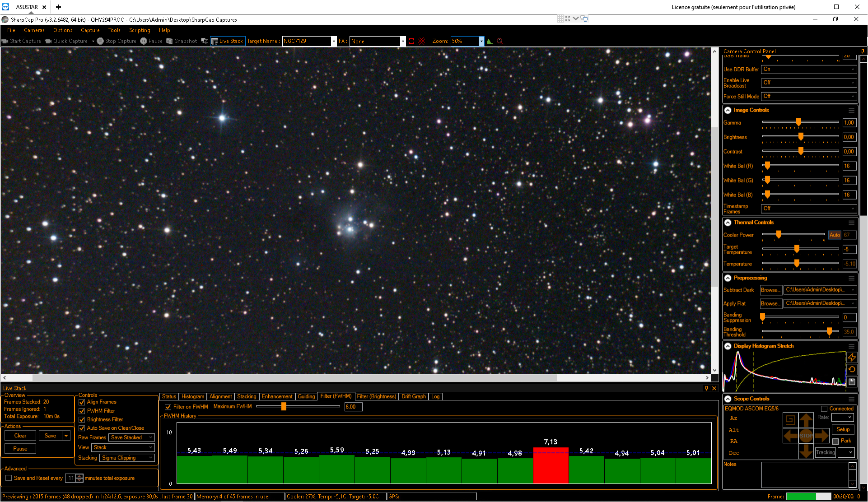
Task: Reset the histogram stretch with circular arrow
Action: coord(852,369)
